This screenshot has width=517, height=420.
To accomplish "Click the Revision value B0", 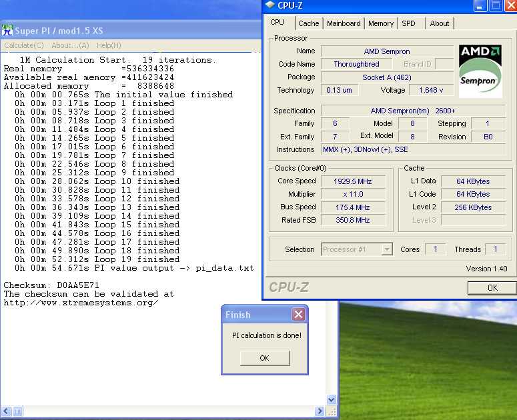I will [488, 137].
